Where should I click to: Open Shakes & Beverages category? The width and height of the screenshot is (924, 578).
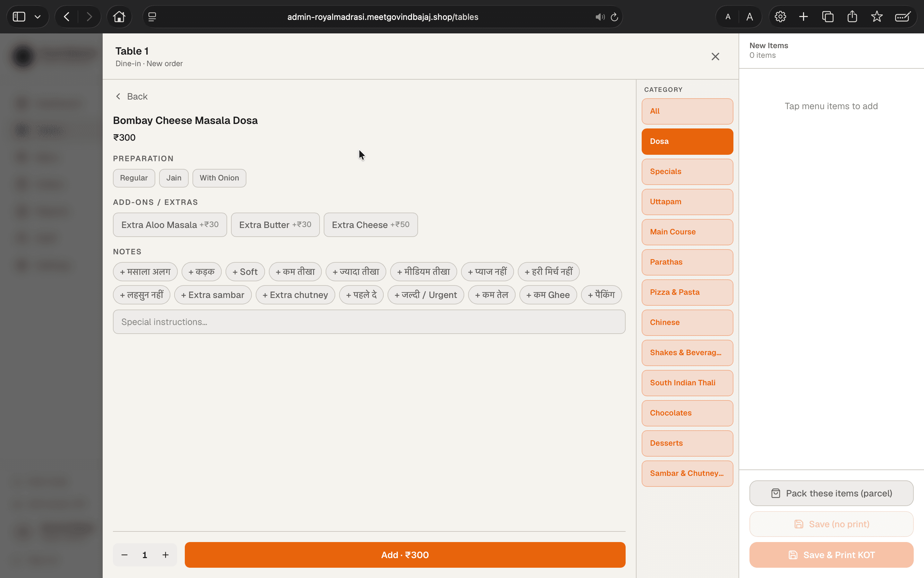click(687, 353)
